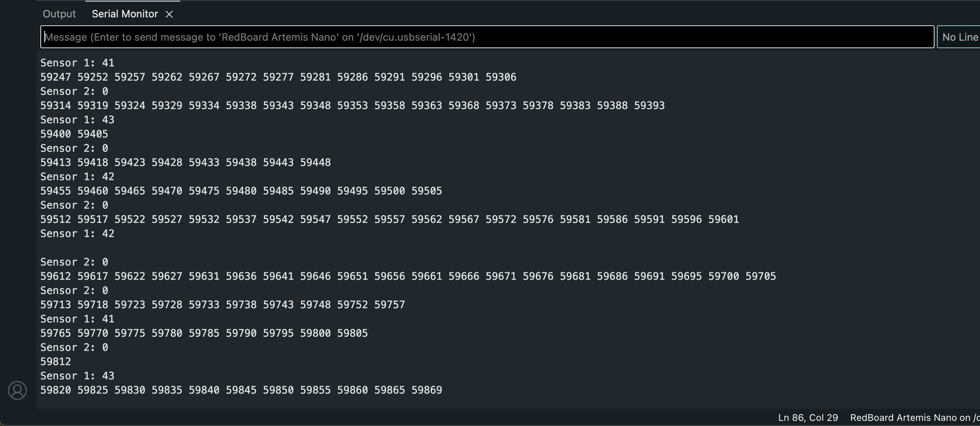Click the first line reading Sensor 1: 41
Viewport: 980px width, 426px height.
[x=77, y=63]
